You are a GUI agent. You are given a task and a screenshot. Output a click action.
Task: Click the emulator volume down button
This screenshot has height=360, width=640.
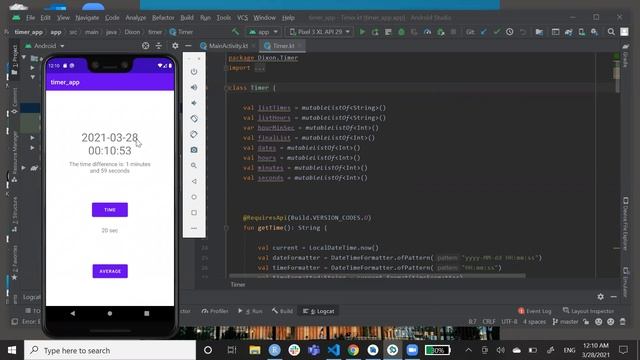click(194, 103)
